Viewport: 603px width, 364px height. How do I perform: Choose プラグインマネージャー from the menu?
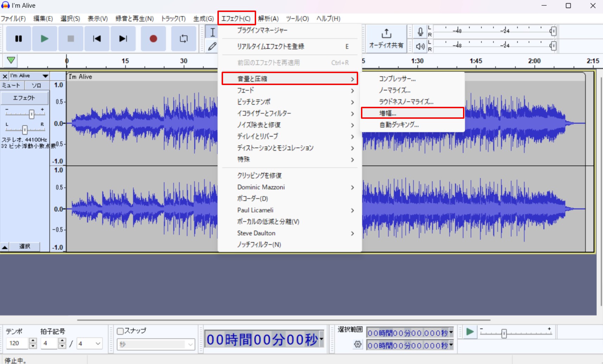click(x=290, y=30)
